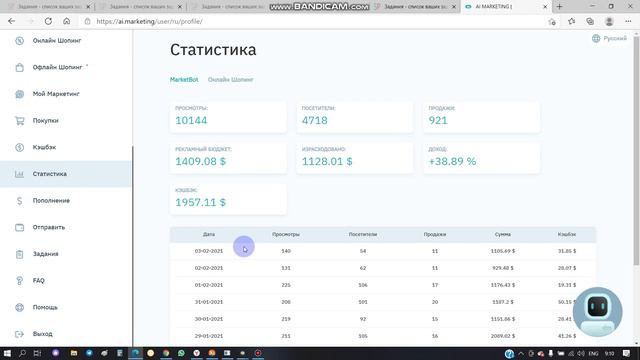The image size is (640, 360).
Task: Click the 02-02-2021 date cell
Action: pos(209,268)
